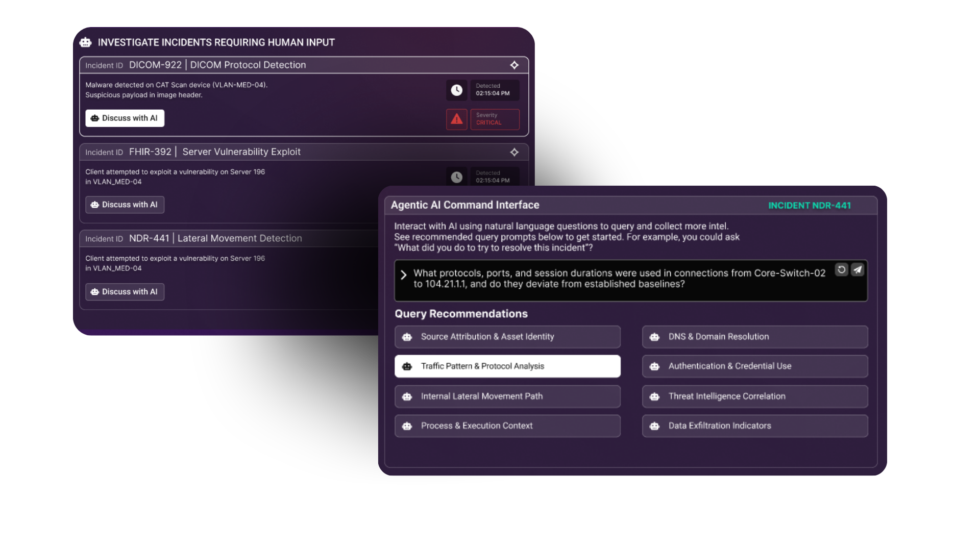Image resolution: width=980 pixels, height=551 pixels.
Task: Select Data Exfiltration Indicators query
Action: [x=755, y=426]
